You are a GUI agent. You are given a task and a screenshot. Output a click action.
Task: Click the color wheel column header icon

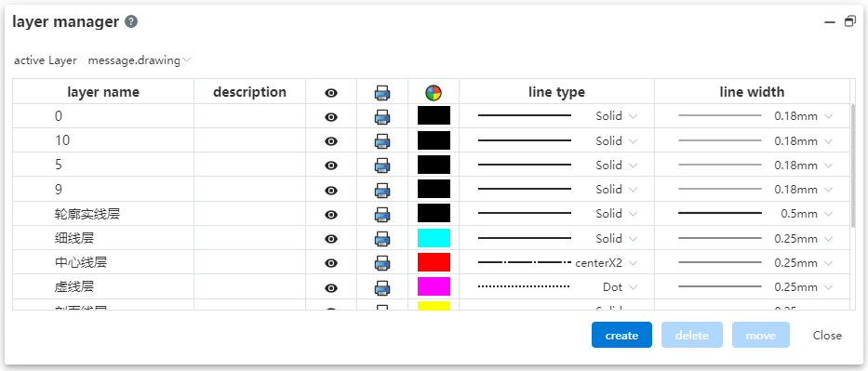pyautogui.click(x=434, y=92)
